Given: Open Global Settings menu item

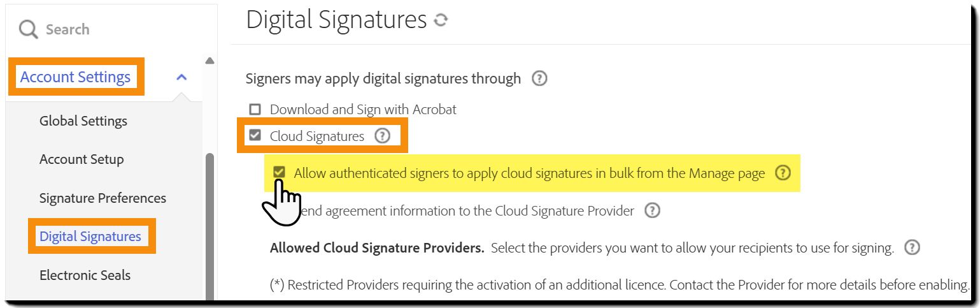Looking at the screenshot, I should tap(83, 121).
